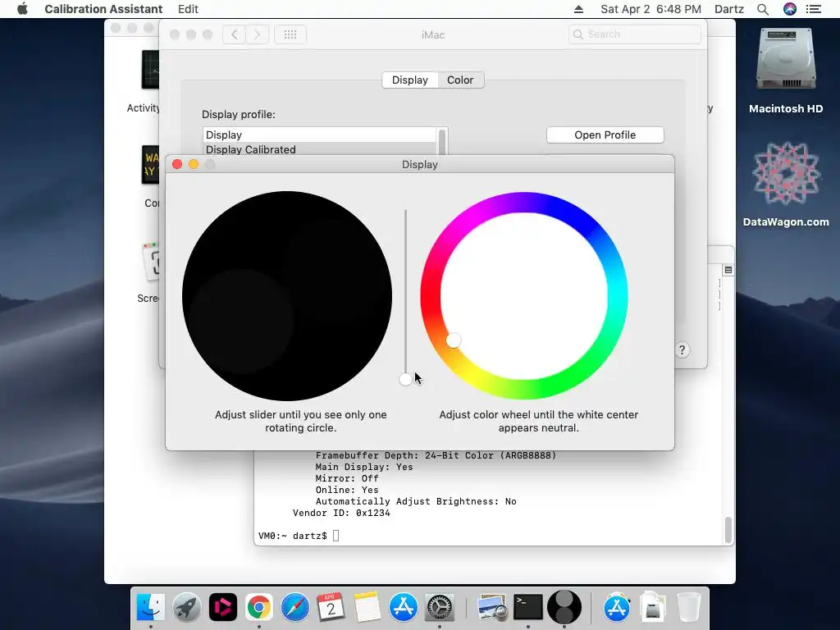Click the date and time in menu bar
This screenshot has width=840, height=630.
click(651, 9)
